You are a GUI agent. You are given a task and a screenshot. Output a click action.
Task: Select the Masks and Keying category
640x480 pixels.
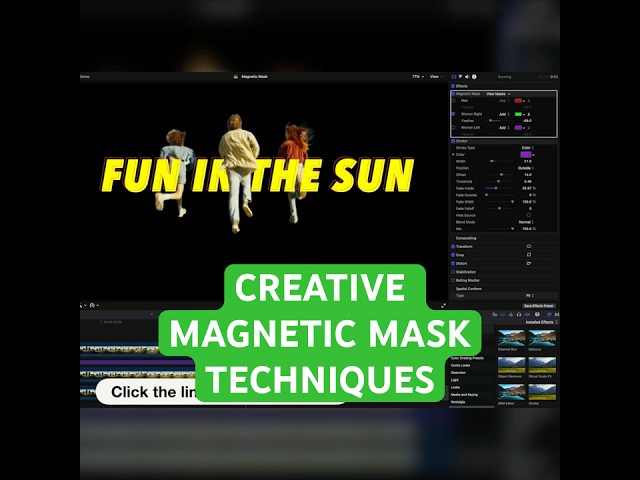(x=464, y=395)
